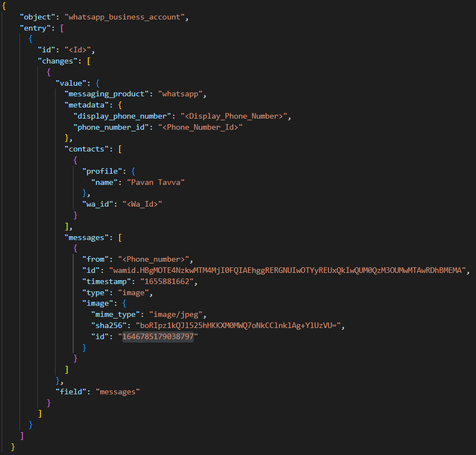The width and height of the screenshot is (476, 455).
Task: Click the "phone_number_id" key
Action: (x=111, y=128)
